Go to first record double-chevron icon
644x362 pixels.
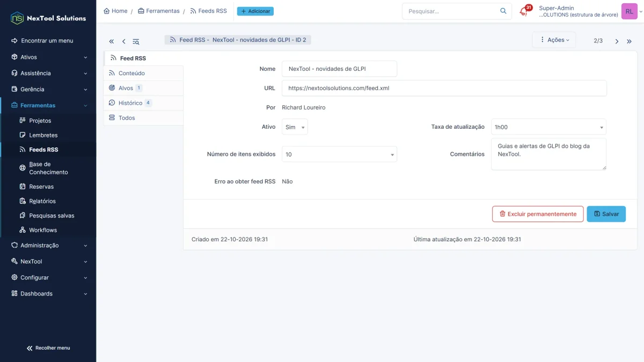point(112,41)
